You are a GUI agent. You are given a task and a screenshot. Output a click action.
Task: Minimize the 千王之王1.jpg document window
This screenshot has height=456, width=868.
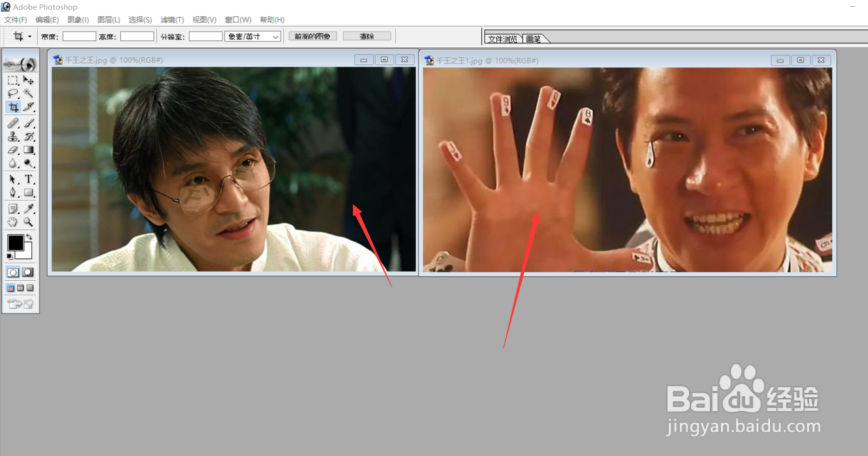[x=780, y=60]
